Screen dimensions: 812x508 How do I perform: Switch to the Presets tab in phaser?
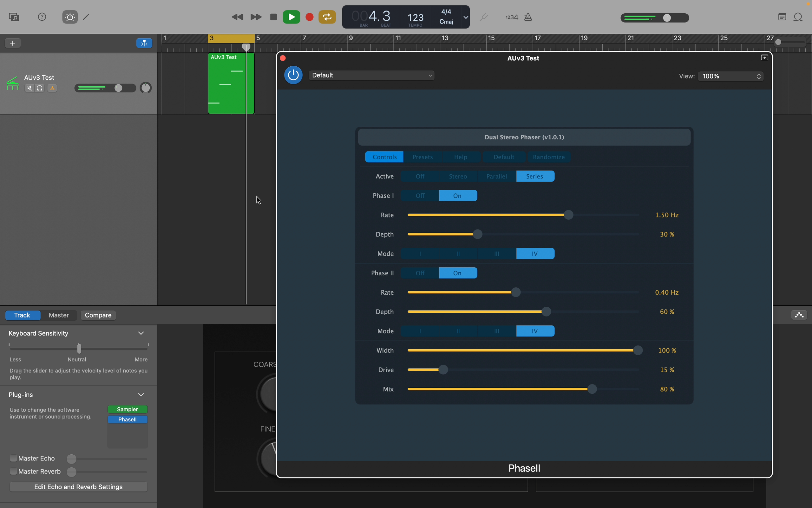(422, 157)
